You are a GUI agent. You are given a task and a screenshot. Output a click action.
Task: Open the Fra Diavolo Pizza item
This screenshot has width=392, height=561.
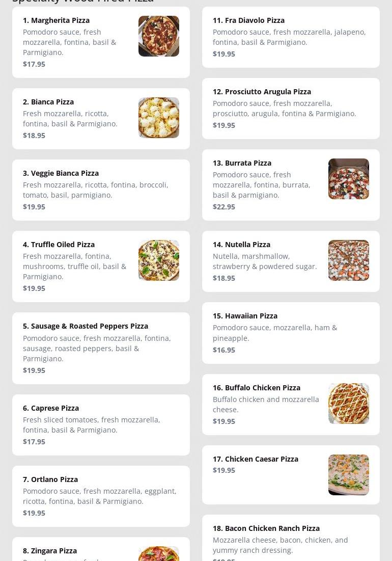click(248, 20)
